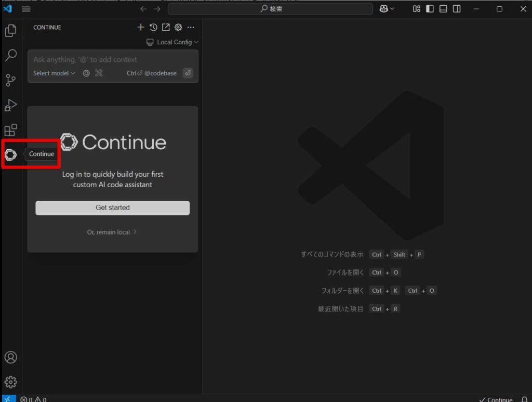The width and height of the screenshot is (532, 402).
Task: Open the Run and Debug view
Action: pyautogui.click(x=10, y=105)
